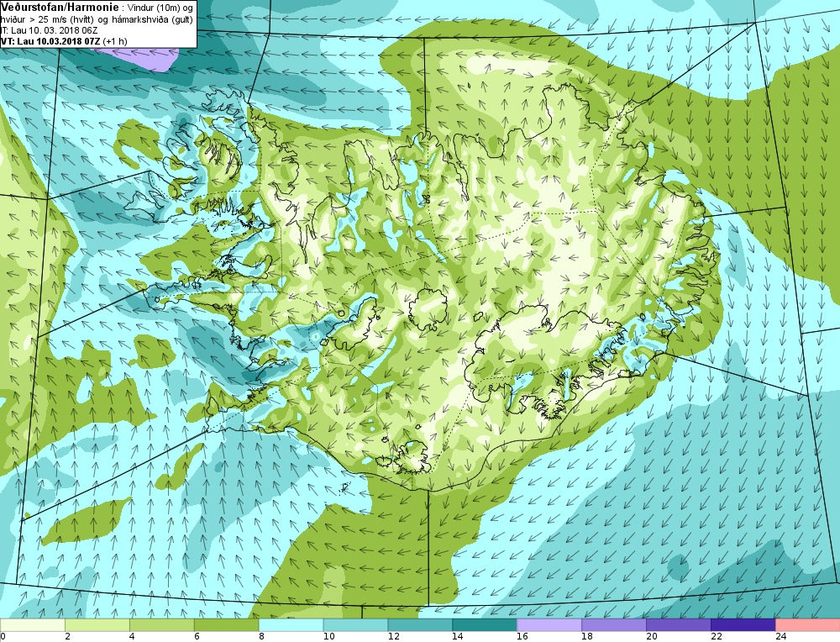
Task: Click the 8–10 m/s light cyan legend swatch
Action: point(291,625)
